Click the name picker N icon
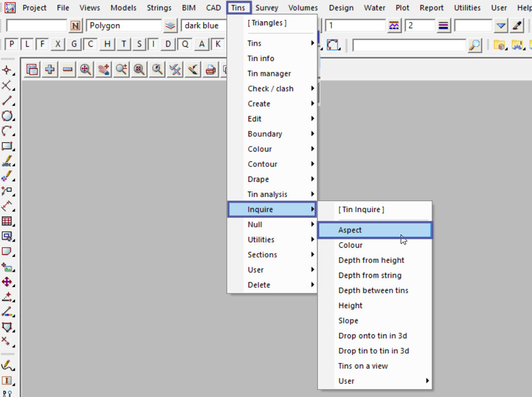 75,26
